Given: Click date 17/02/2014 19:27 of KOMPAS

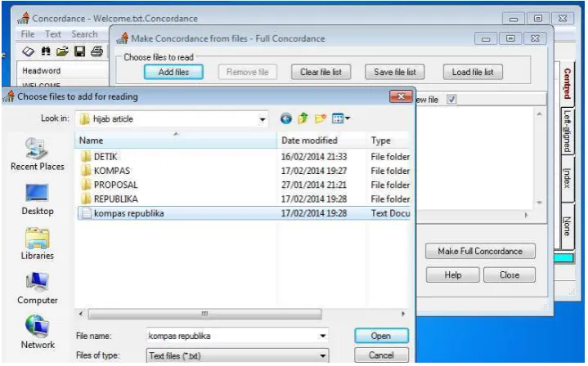Looking at the screenshot, I should 314,171.
